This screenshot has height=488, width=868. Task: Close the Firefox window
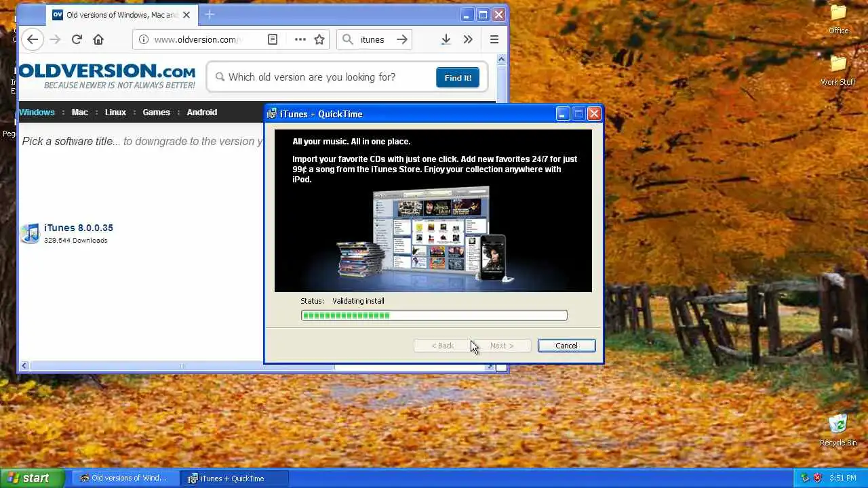pos(498,15)
